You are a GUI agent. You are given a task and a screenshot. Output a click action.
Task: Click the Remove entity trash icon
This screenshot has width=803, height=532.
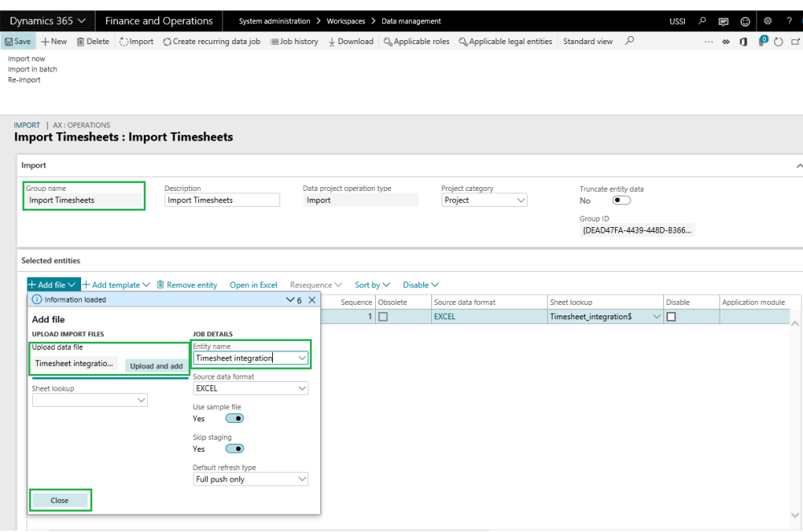pos(161,285)
